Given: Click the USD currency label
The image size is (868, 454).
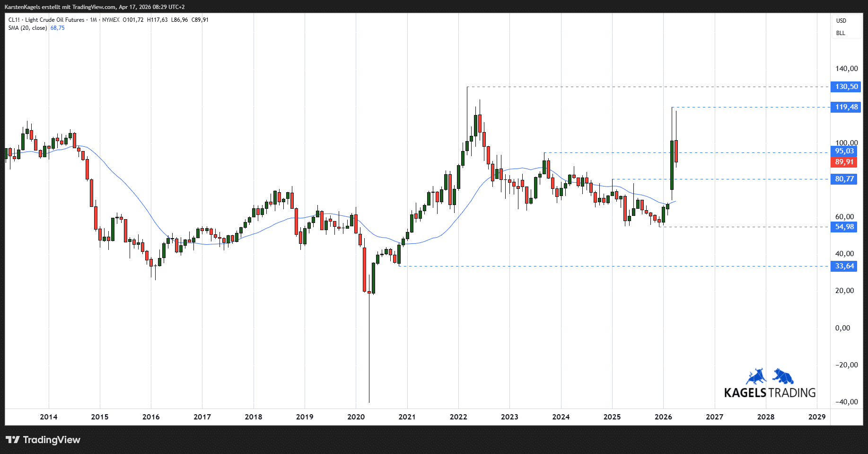Looking at the screenshot, I should pos(841,21).
